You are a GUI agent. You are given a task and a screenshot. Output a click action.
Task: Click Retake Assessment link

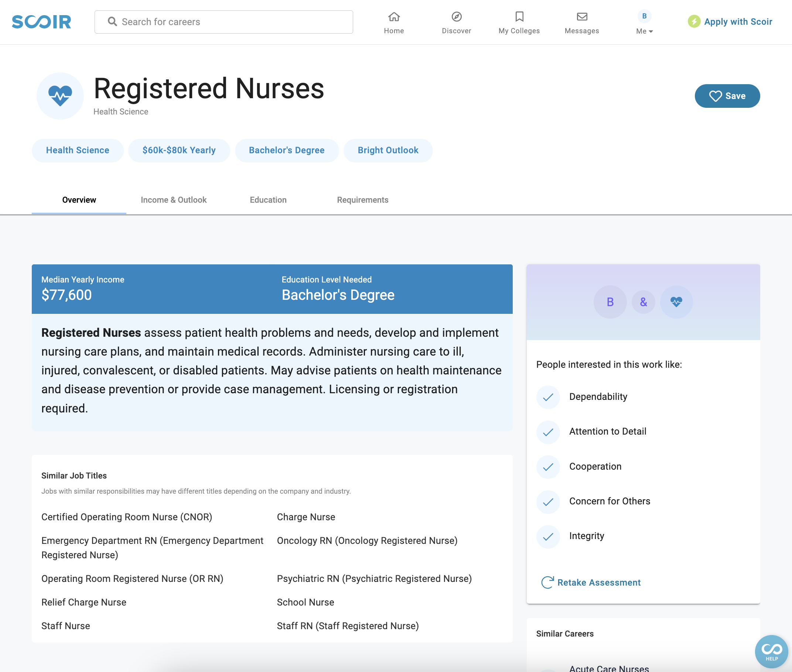pyautogui.click(x=598, y=583)
